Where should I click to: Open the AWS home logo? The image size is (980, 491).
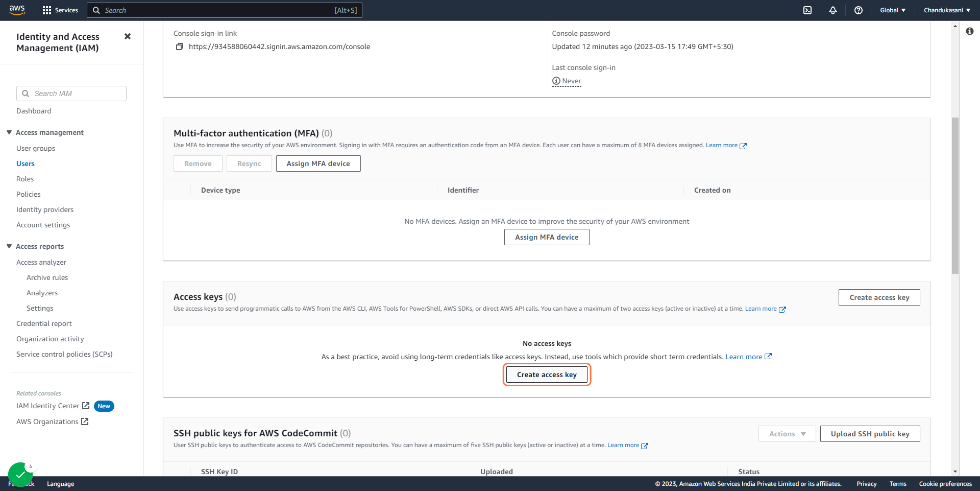(x=17, y=10)
